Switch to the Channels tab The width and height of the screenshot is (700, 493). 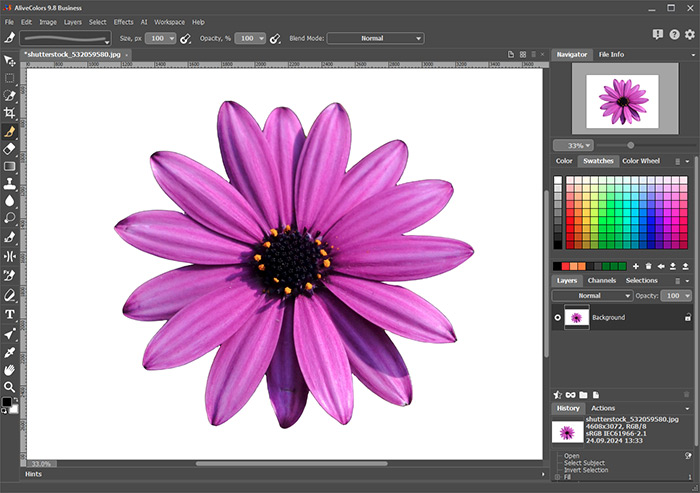[601, 280]
